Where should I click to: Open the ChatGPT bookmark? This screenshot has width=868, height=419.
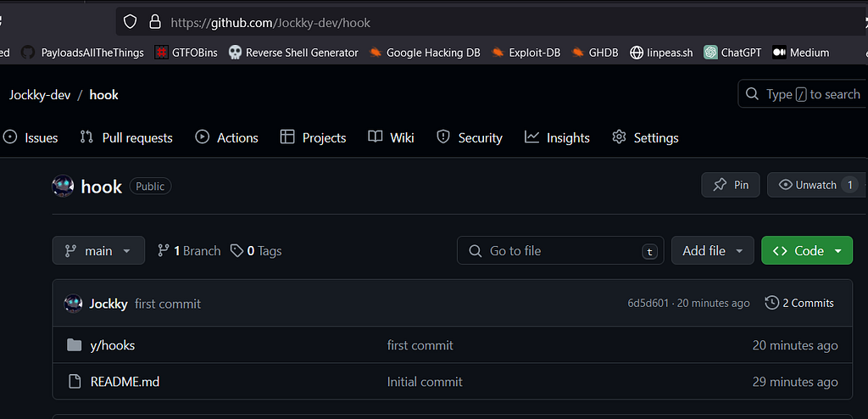tap(732, 53)
